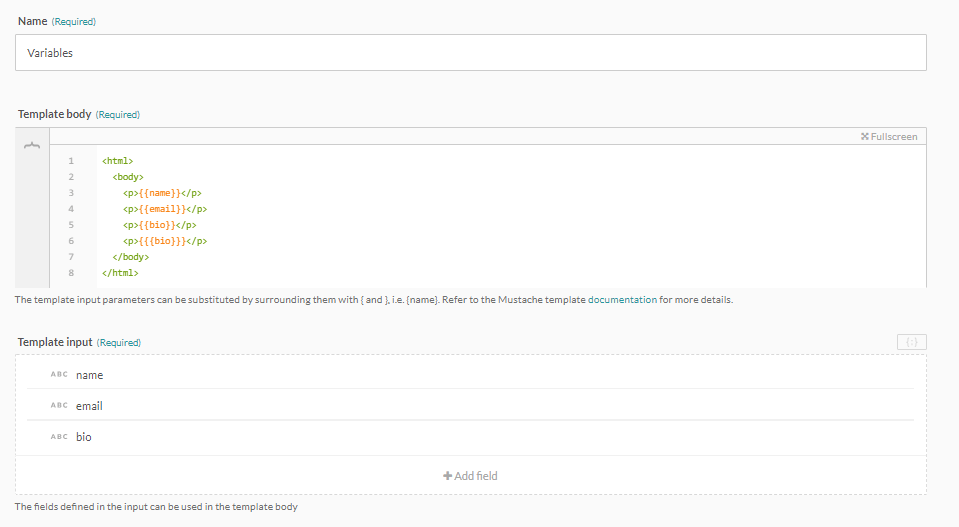959x527 pixels.
Task: Click line number 8 in the code gutter
Action: (71, 272)
